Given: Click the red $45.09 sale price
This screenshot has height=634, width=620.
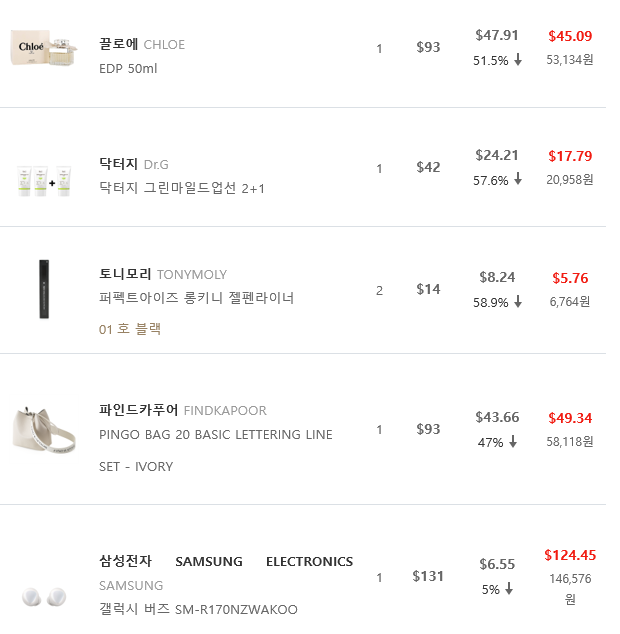Looking at the screenshot, I should coord(570,36).
